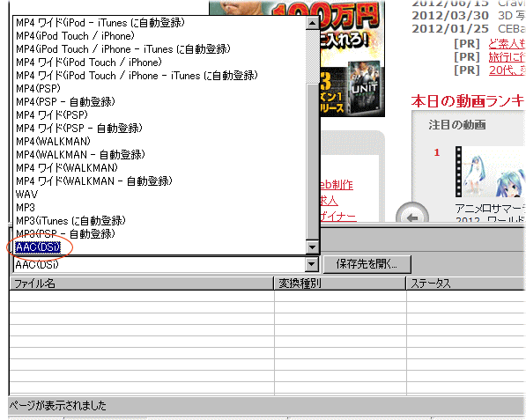Viewport: 526px width, 420px height.
Task: Click the red 求人 link
Action: (330, 201)
